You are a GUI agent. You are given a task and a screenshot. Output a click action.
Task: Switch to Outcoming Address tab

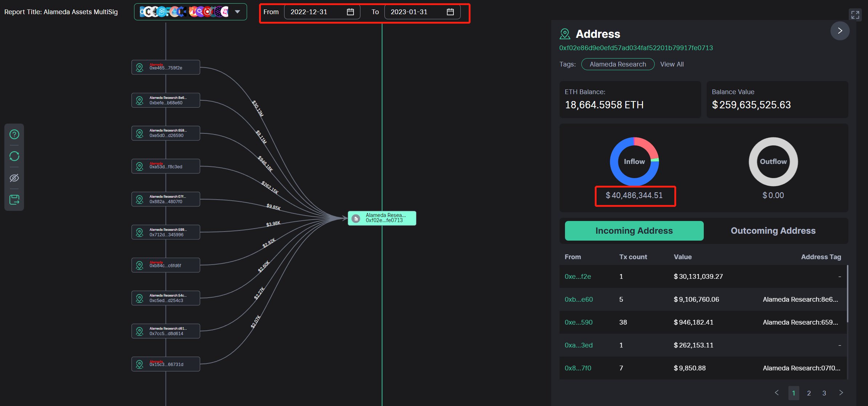pyautogui.click(x=773, y=231)
